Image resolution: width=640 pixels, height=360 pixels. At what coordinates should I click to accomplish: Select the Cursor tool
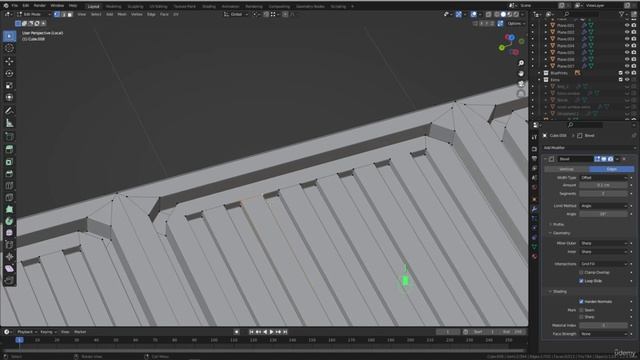(9, 48)
